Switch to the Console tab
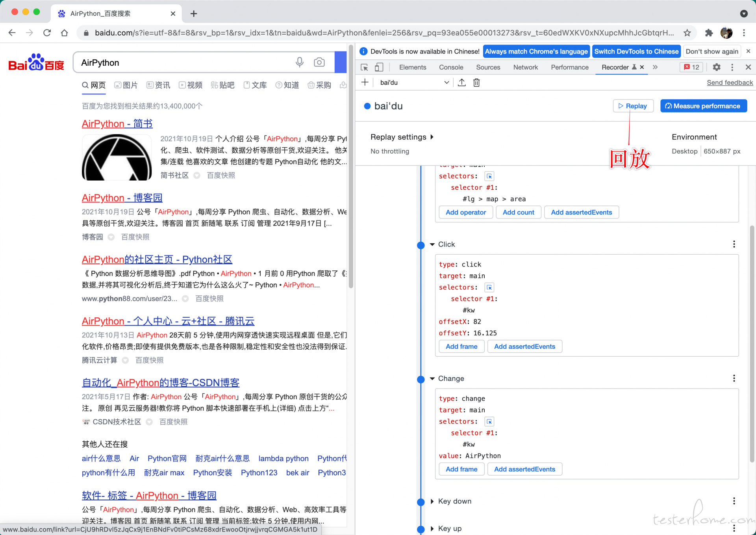This screenshot has height=535, width=756. (451, 67)
